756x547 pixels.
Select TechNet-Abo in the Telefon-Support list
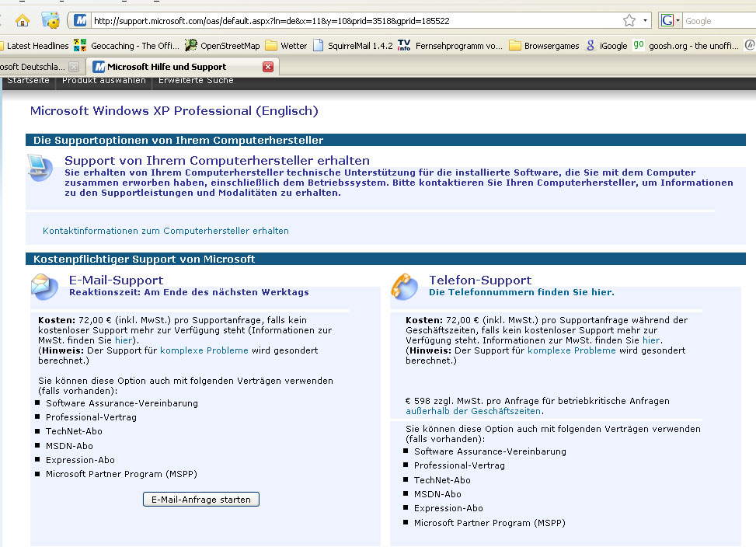(443, 480)
